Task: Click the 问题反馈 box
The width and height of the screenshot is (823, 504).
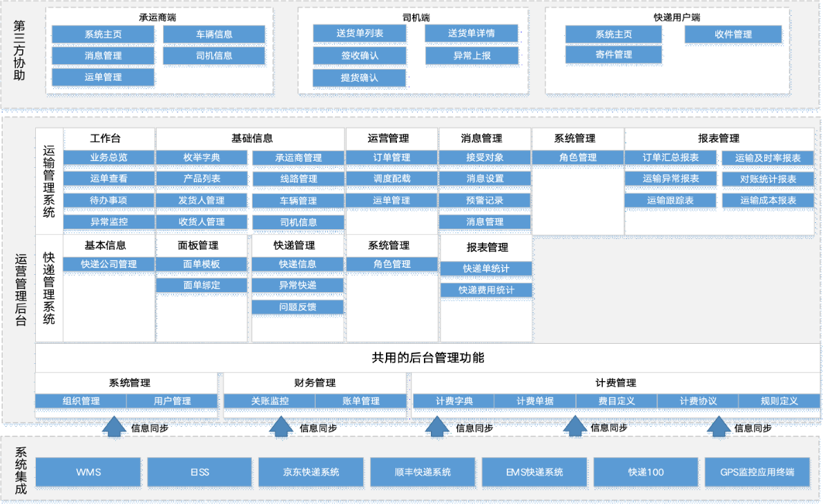Action: 298,307
